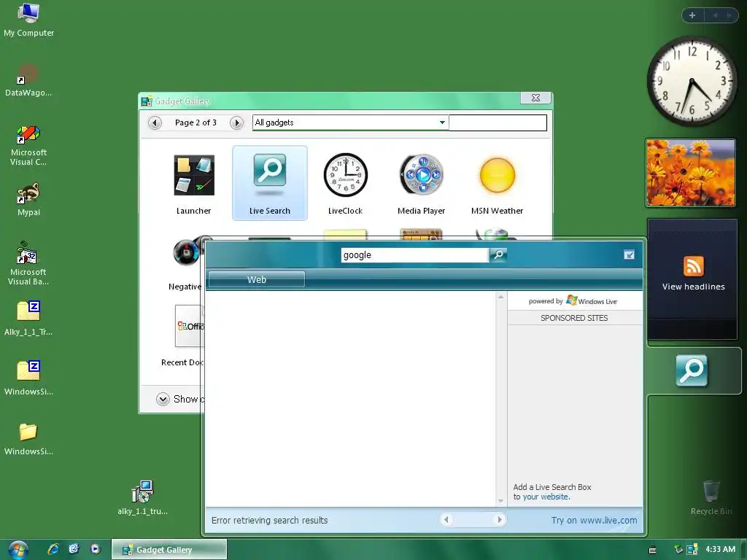The height and width of the screenshot is (560, 747).
Task: Click the taskbar clock showing 4:33 AM
Action: tap(720, 549)
